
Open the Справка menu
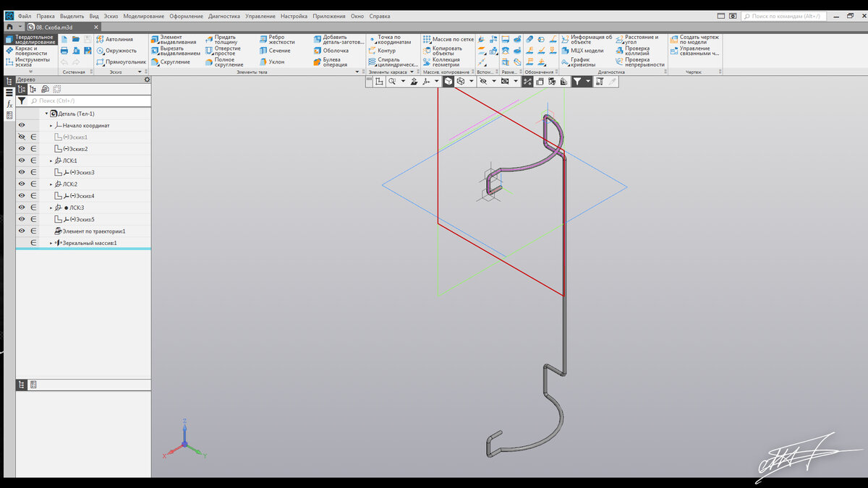coord(380,16)
